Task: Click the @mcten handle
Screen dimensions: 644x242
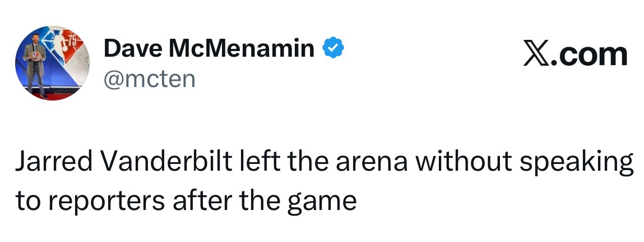Action: pos(149,79)
